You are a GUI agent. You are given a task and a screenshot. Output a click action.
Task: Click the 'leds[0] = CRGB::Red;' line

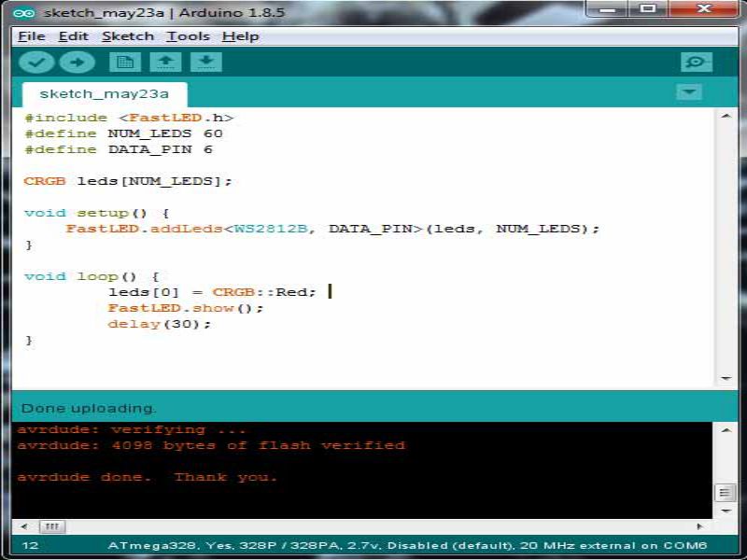point(213,292)
